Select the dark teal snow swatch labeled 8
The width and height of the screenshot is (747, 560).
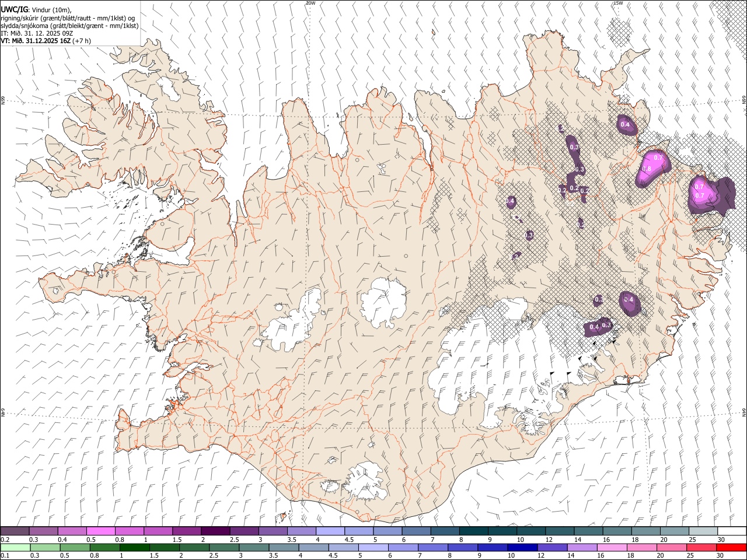coord(473,531)
